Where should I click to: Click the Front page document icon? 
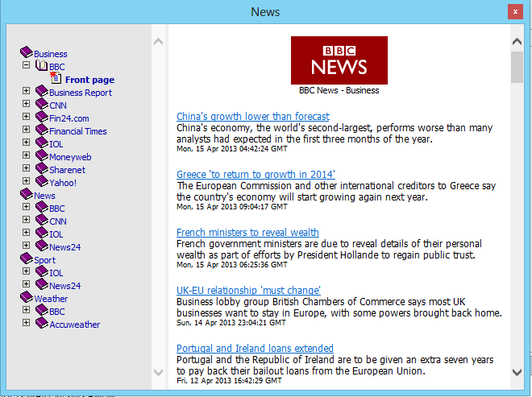56,79
